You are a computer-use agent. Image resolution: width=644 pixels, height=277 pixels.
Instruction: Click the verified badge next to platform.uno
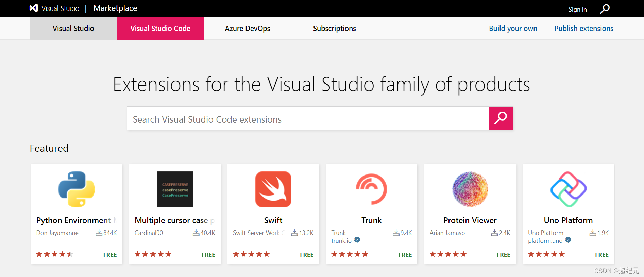pos(568,240)
